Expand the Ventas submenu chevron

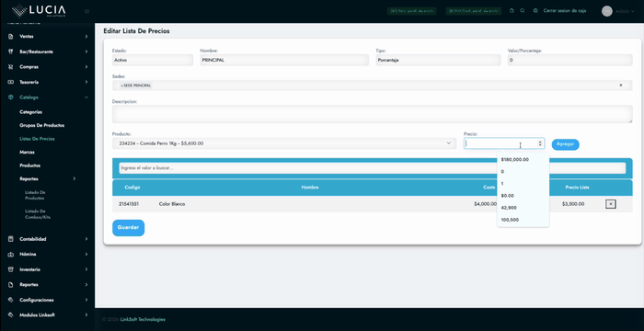86,37
